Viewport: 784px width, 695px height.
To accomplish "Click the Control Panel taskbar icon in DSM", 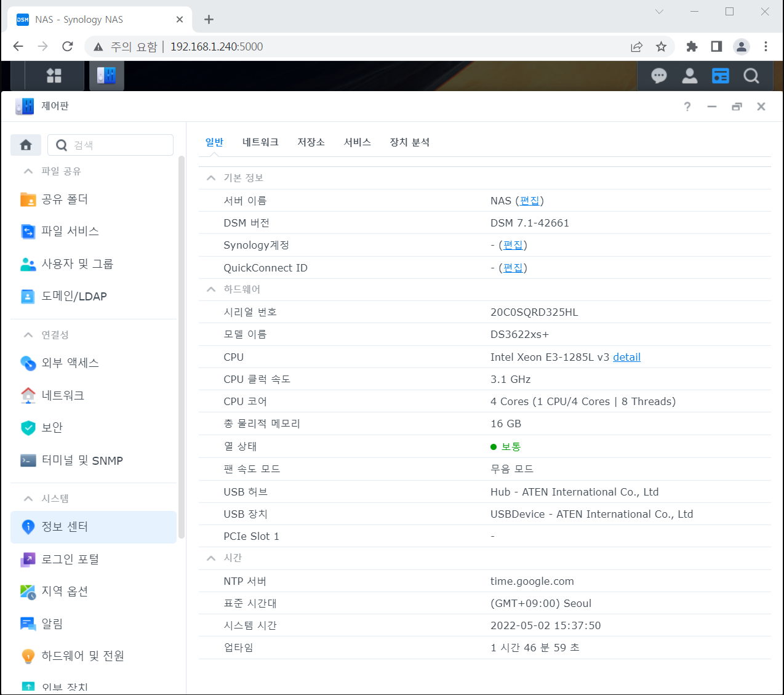I will [106, 76].
